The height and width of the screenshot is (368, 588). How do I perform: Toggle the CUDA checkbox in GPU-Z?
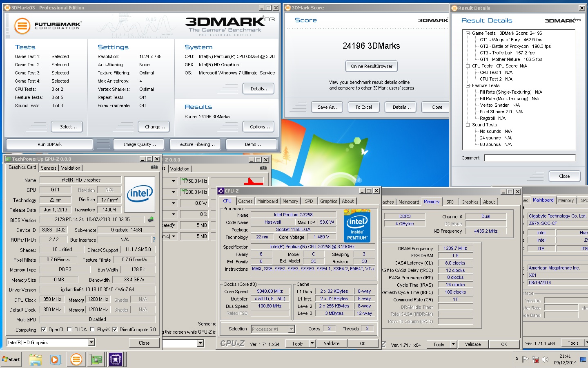tap(69, 329)
